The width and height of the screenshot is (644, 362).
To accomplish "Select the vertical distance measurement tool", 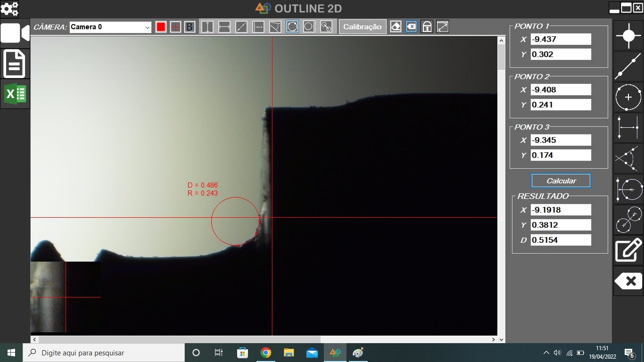I will [x=207, y=27].
